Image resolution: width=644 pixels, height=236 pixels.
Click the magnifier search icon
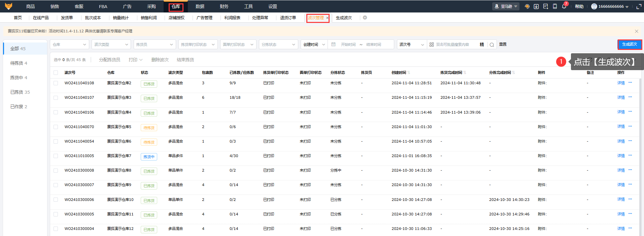click(x=492, y=45)
